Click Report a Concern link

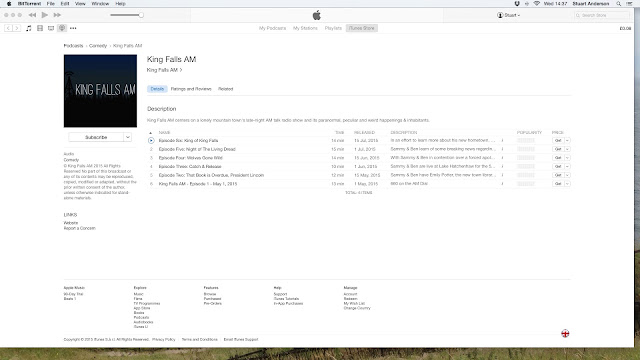80,228
